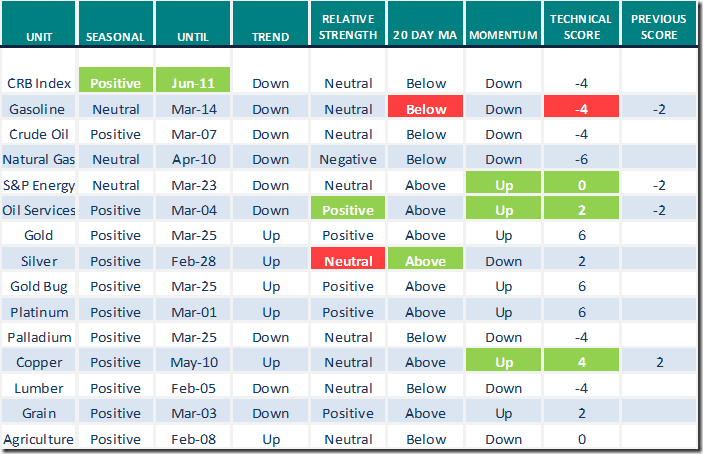Click the Agriculture row label
This screenshot has width=703, height=454.
pyautogui.click(x=39, y=438)
